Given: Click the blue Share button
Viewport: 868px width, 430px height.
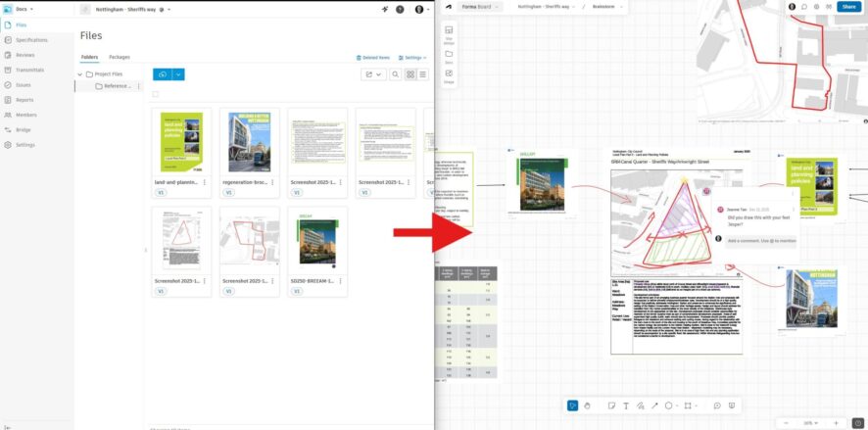Looking at the screenshot, I should click(x=849, y=7).
